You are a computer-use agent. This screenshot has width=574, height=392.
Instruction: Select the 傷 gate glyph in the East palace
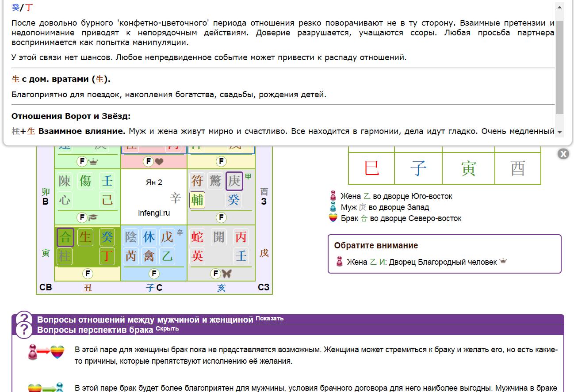click(85, 181)
